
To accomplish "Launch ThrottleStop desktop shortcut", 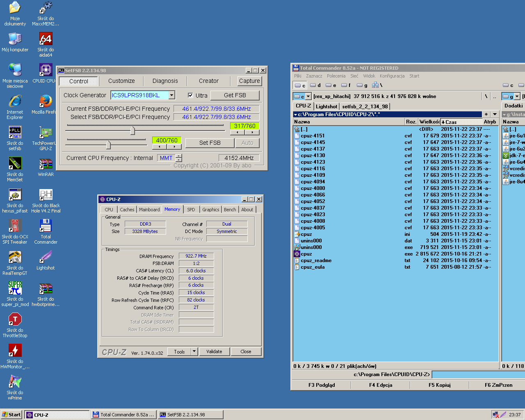I will pyautogui.click(x=15, y=325).
